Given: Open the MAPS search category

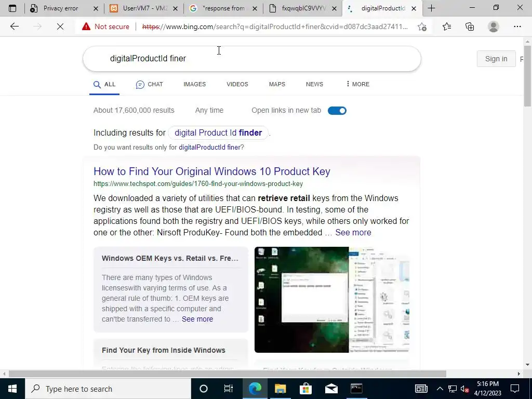Looking at the screenshot, I should click(x=277, y=84).
